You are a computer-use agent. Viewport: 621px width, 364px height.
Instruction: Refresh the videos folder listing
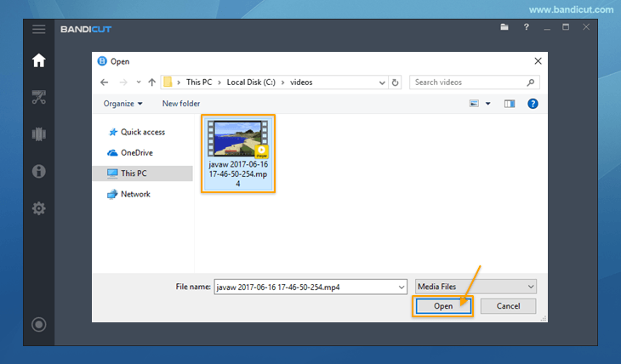click(395, 82)
